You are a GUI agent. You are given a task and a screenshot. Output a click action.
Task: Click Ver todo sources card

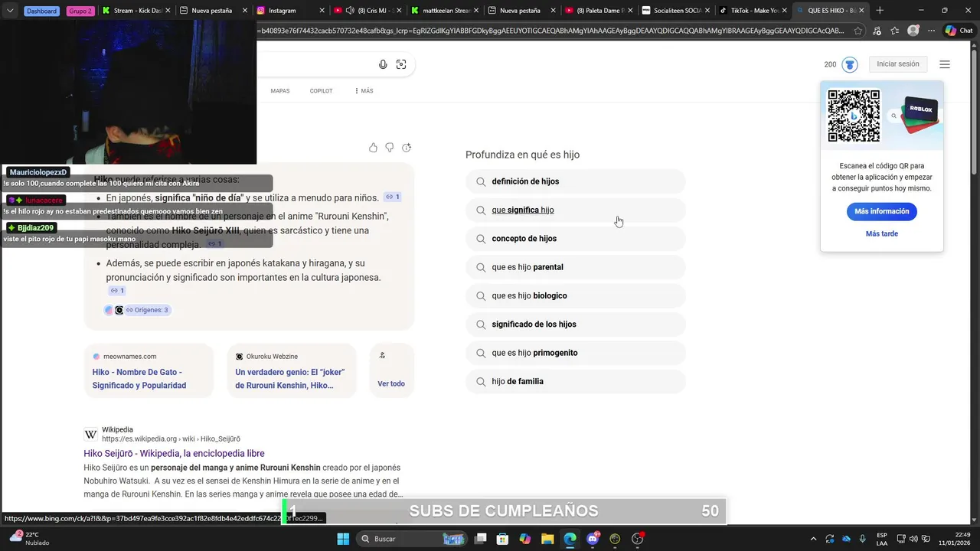point(391,370)
